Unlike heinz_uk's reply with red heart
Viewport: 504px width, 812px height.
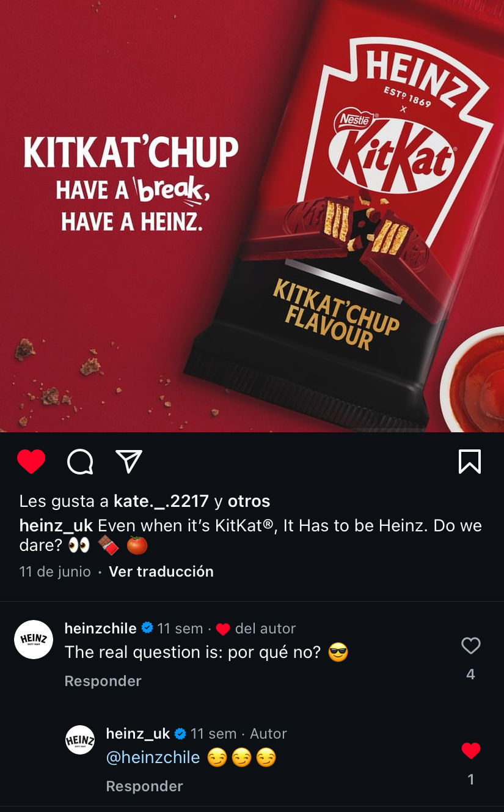tap(470, 751)
